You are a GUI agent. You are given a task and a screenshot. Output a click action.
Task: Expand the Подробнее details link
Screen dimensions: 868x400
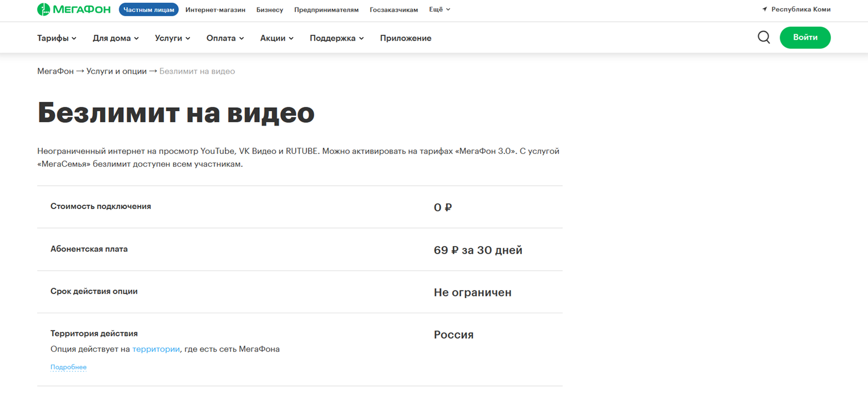[x=68, y=367]
